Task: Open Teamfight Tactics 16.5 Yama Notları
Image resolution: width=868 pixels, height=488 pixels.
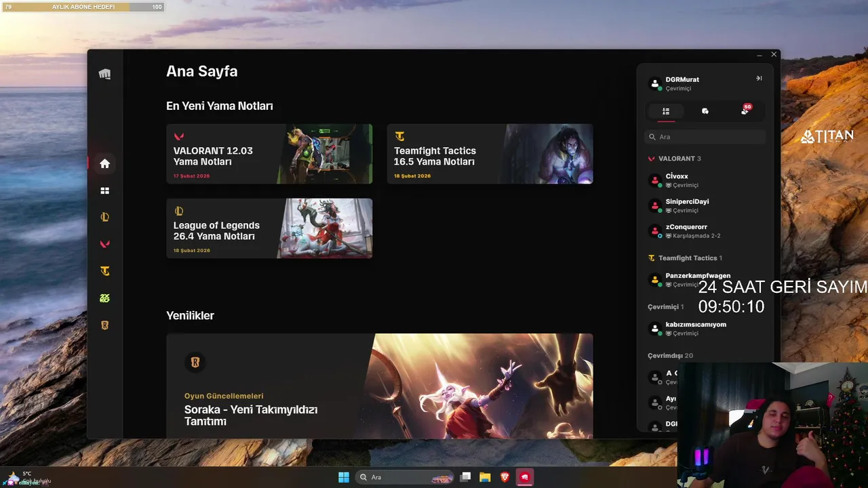Action: point(490,154)
